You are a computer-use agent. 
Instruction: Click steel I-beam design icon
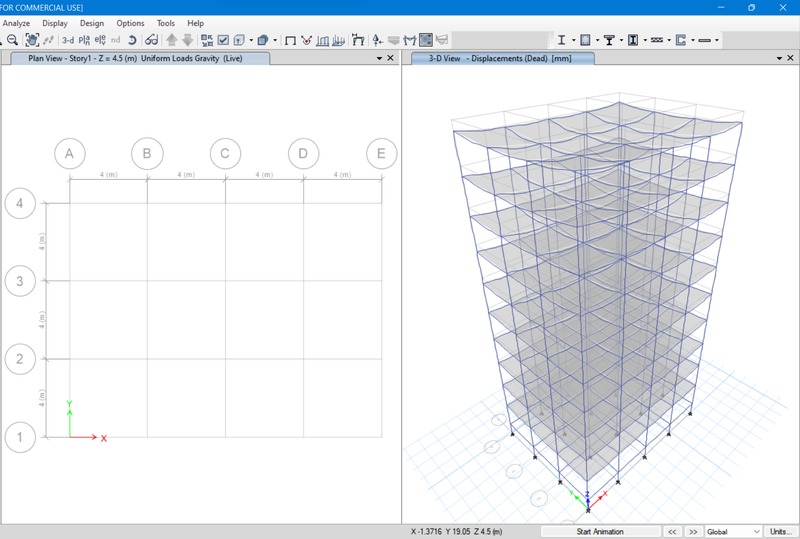point(561,40)
